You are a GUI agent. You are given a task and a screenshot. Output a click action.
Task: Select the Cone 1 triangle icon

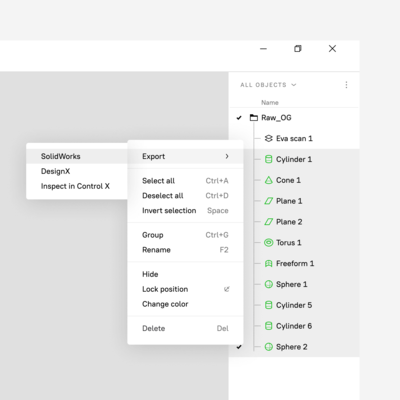[x=268, y=180]
